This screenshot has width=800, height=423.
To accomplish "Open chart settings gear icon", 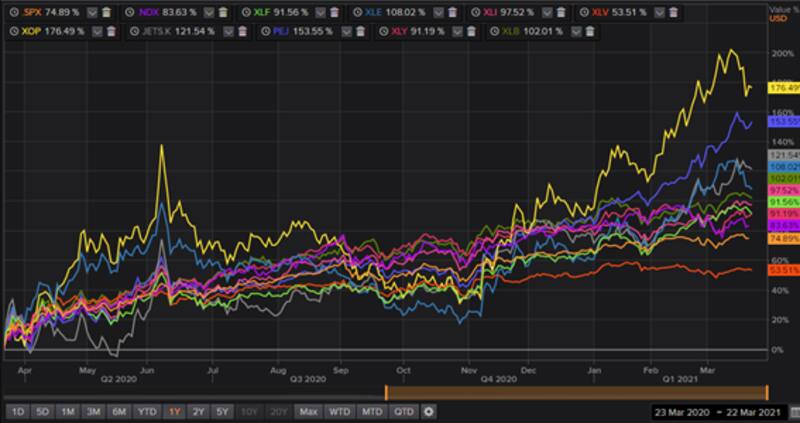I will point(429,411).
